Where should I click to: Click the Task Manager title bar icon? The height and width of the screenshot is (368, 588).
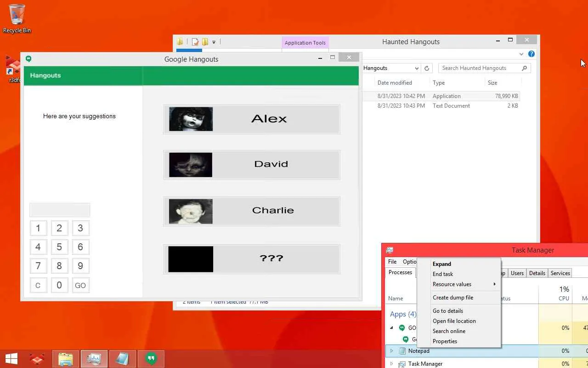[x=390, y=250]
